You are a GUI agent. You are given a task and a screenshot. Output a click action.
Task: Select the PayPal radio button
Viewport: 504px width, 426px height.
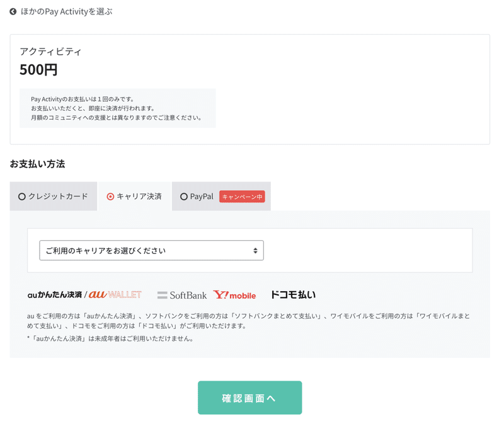185,196
